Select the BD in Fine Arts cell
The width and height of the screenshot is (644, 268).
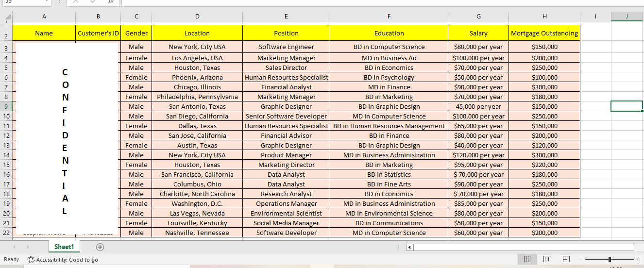pos(389,184)
